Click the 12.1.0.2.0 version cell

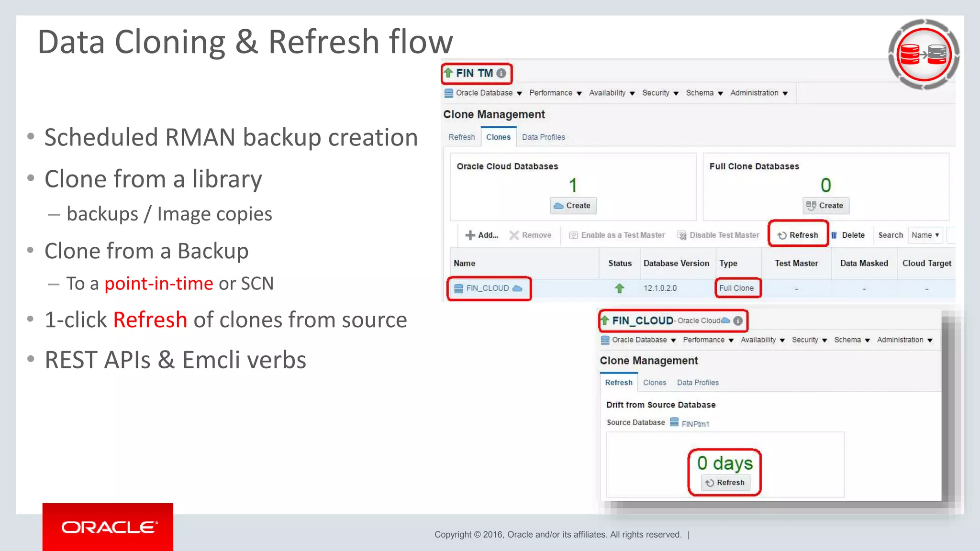pos(660,288)
